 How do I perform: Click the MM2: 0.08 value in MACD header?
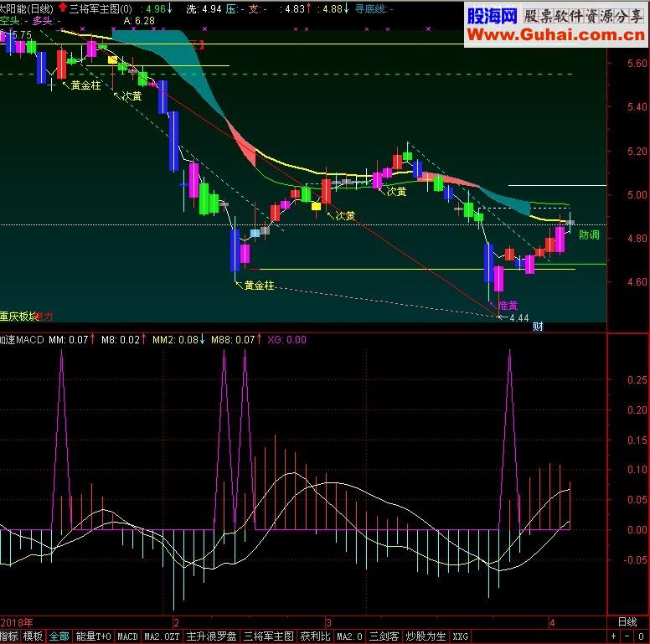click(x=175, y=340)
